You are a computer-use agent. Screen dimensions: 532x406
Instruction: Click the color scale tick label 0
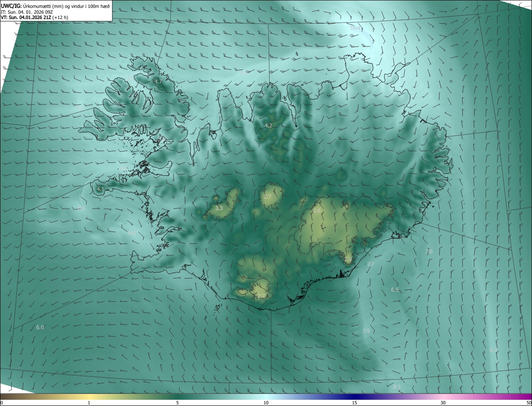(x=2, y=403)
